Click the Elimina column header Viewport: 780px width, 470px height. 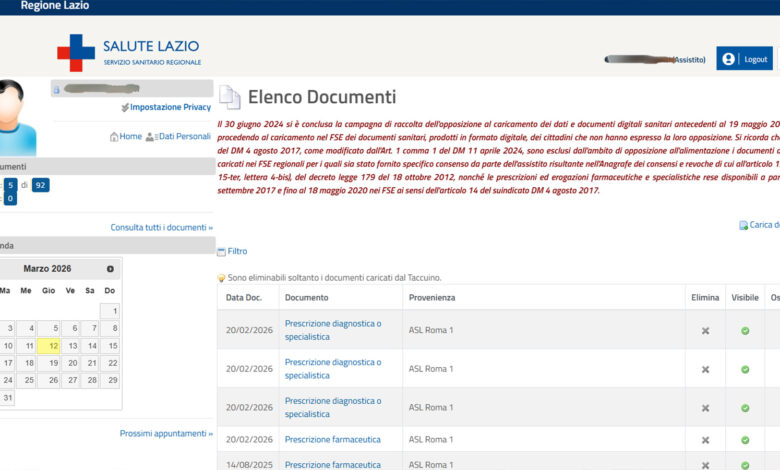tap(705, 298)
